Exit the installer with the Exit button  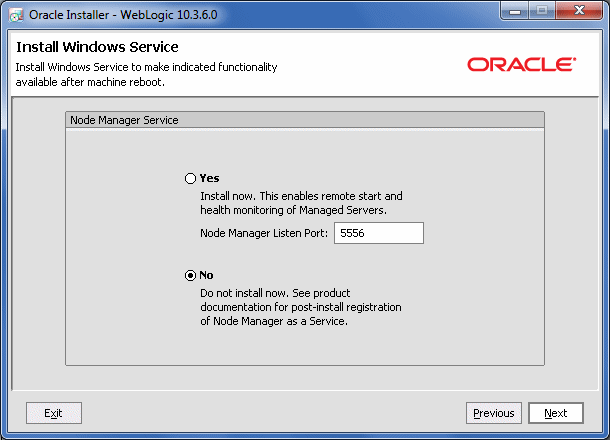click(54, 413)
